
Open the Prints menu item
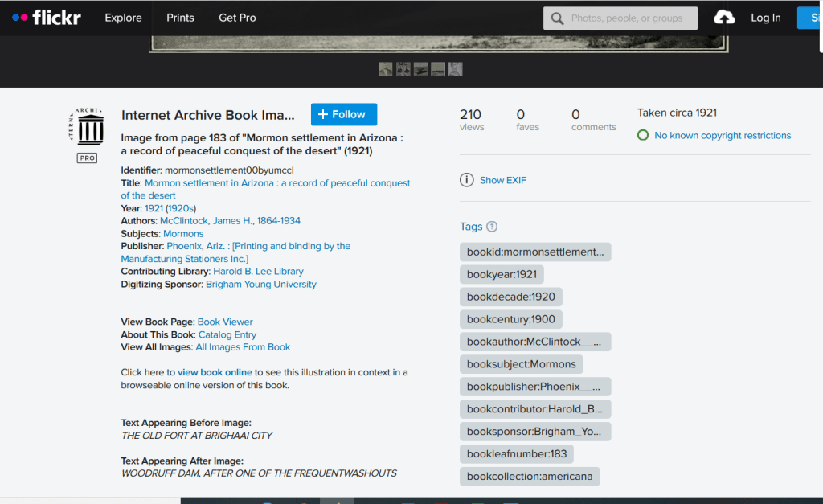(x=180, y=18)
